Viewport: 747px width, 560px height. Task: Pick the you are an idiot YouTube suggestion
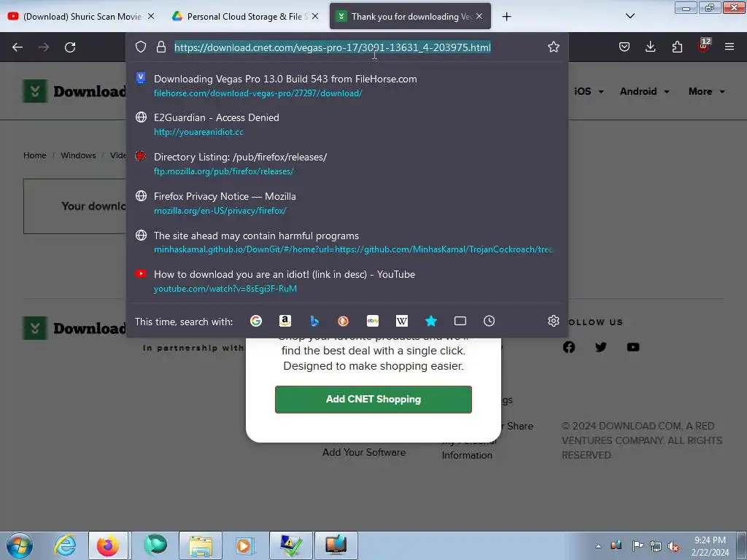(x=348, y=281)
